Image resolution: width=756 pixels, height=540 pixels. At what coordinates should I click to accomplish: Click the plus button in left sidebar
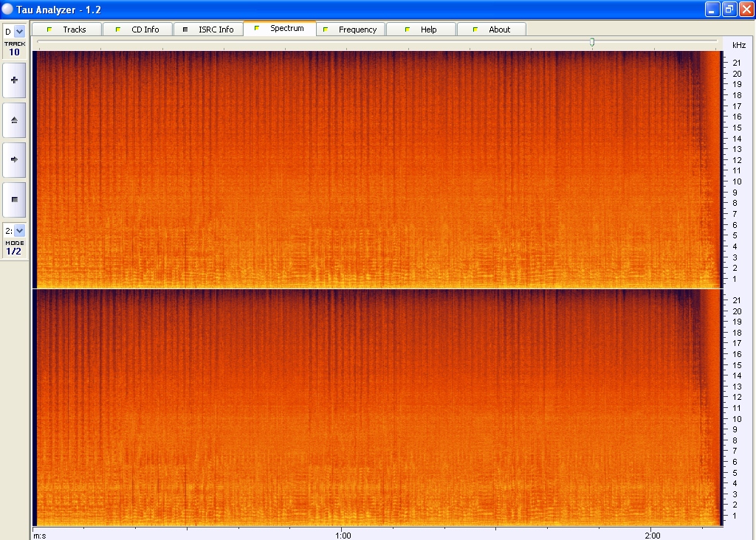click(14, 80)
